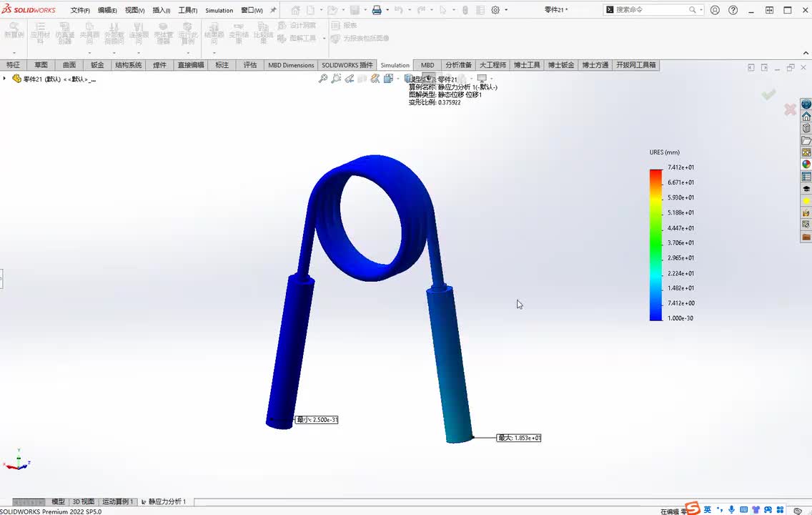812x515 pixels.
Task: Click the 应用材料 button
Action: click(40, 34)
